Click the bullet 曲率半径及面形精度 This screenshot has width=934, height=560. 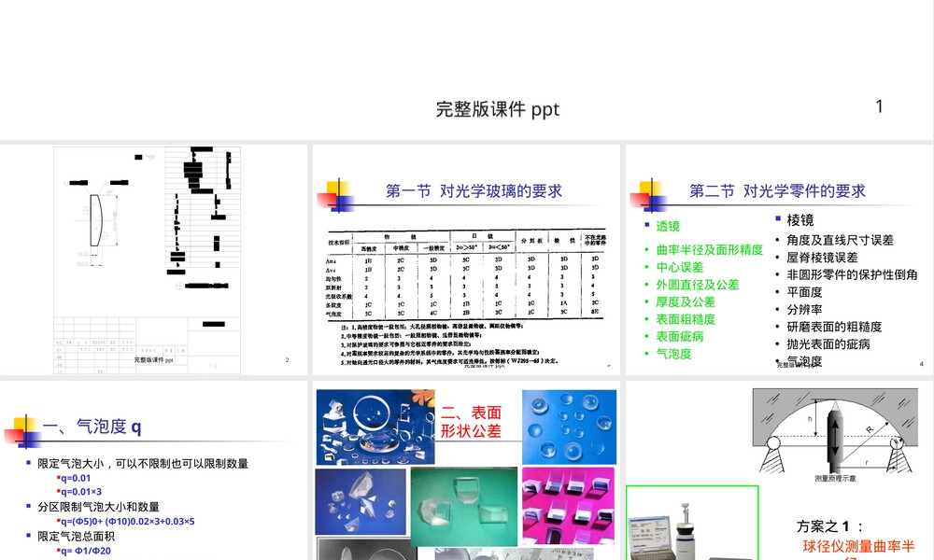pos(710,250)
